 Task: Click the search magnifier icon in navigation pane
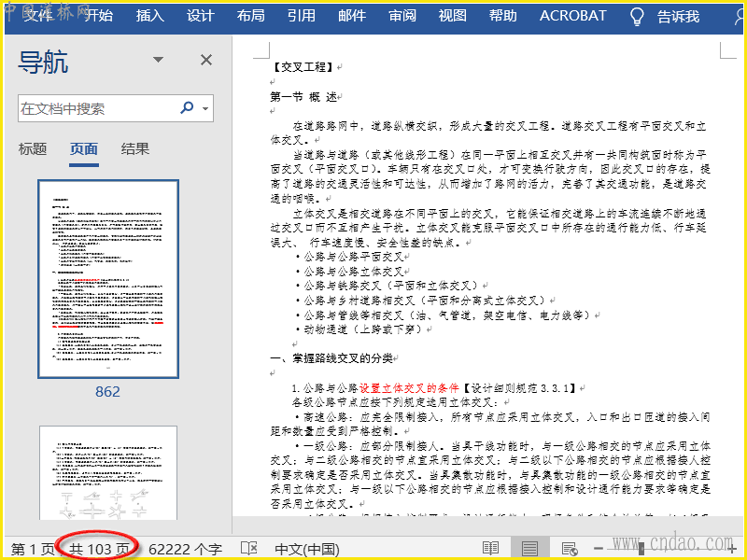tap(187, 107)
